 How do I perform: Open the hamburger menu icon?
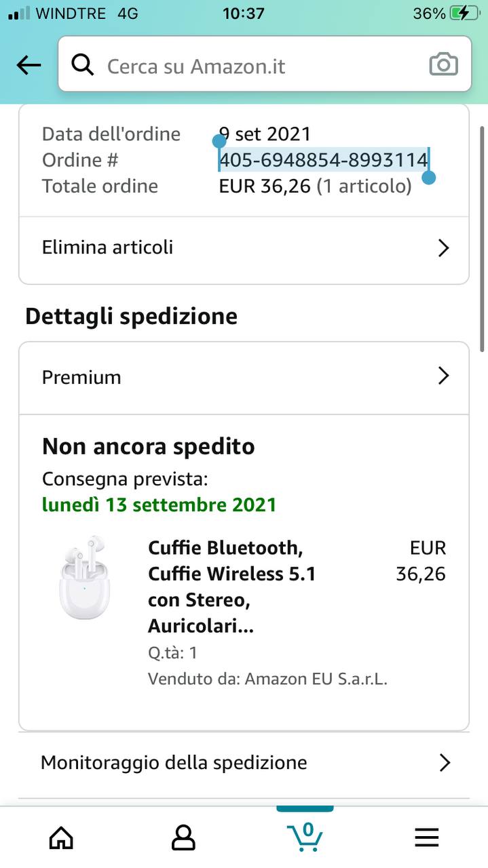(427, 838)
